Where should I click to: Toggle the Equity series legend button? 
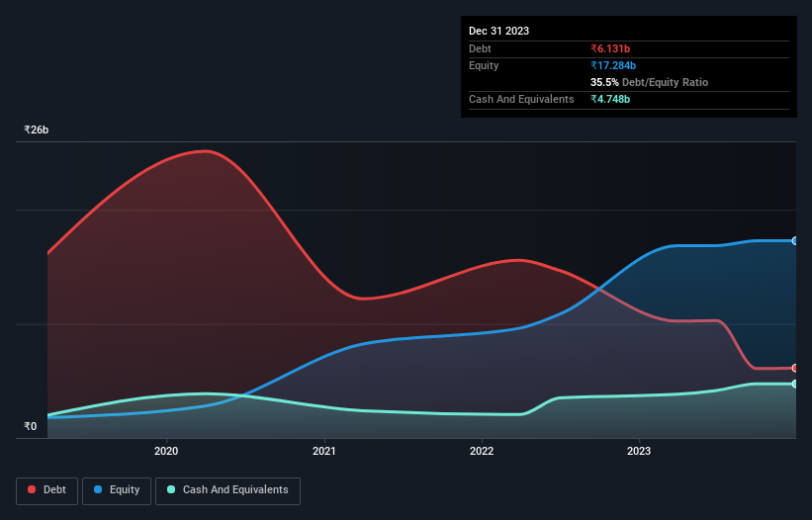(117, 490)
